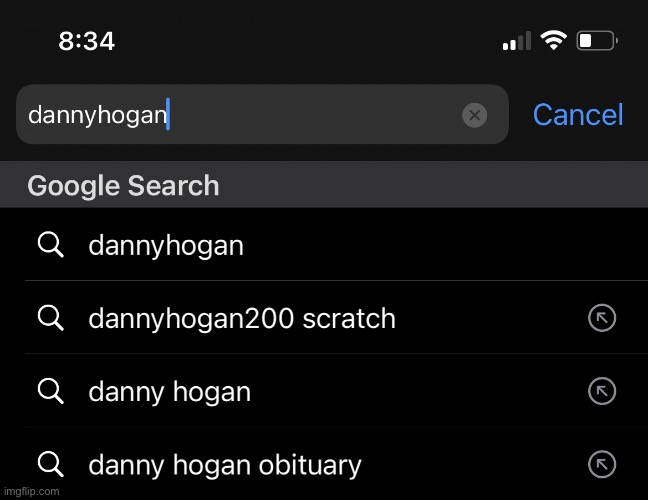Choose 'dannyhogan200 scratch' suggestion

[x=242, y=319]
